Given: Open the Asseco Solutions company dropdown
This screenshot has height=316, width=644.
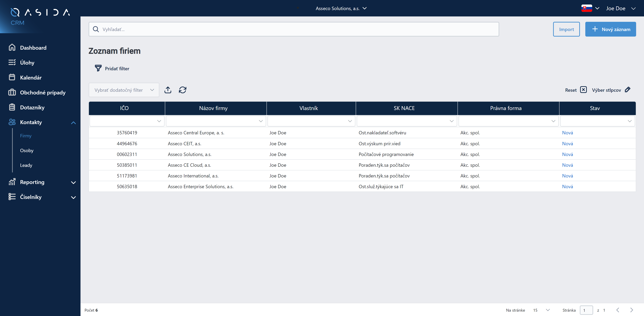Looking at the screenshot, I should [x=341, y=8].
